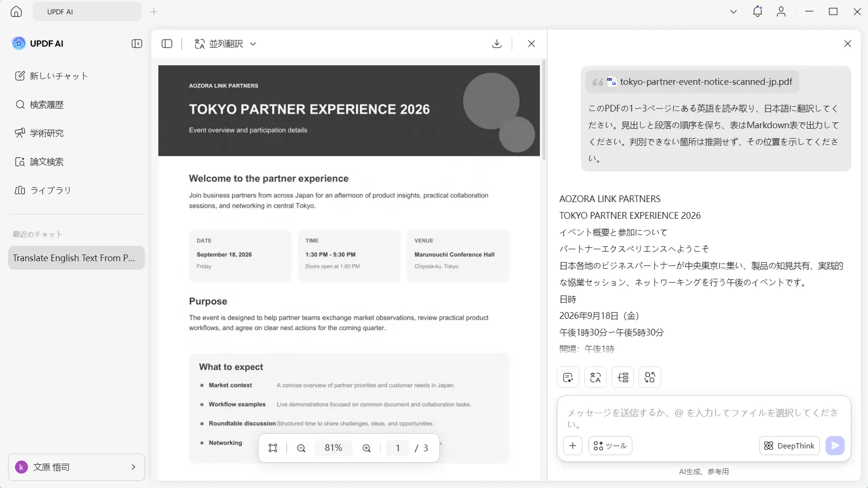Go to the home icon
The height and width of the screenshot is (488, 868).
click(x=16, y=12)
